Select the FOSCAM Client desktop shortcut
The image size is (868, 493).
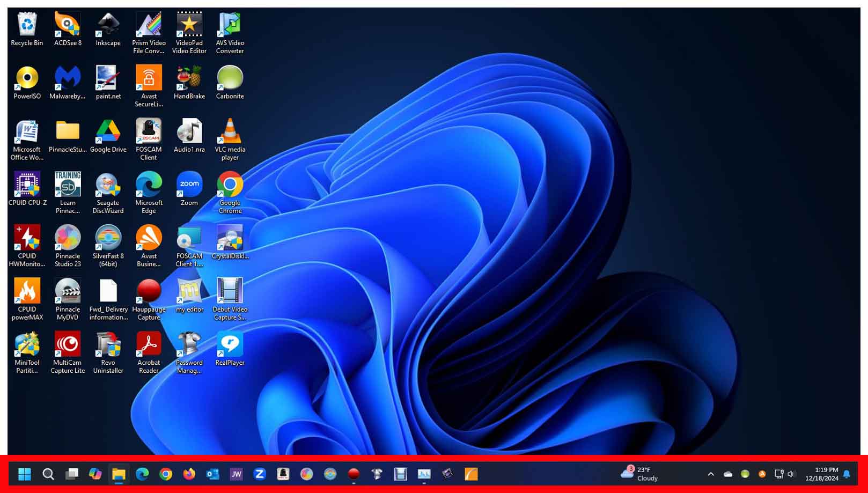tap(149, 139)
